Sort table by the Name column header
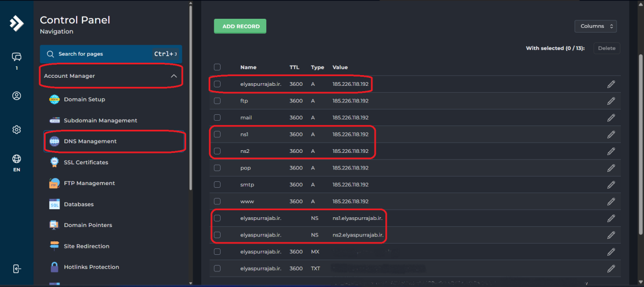The image size is (644, 287). [248, 68]
